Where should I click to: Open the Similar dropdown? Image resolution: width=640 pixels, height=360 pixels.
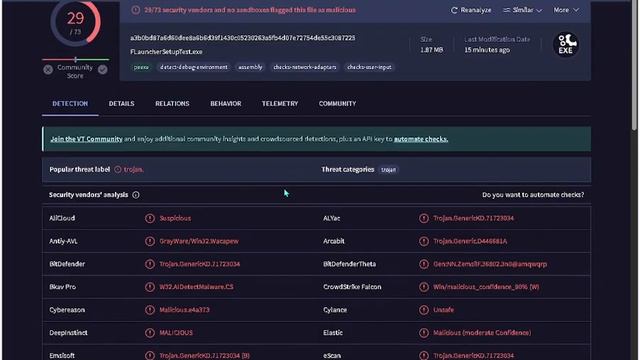pyautogui.click(x=522, y=10)
